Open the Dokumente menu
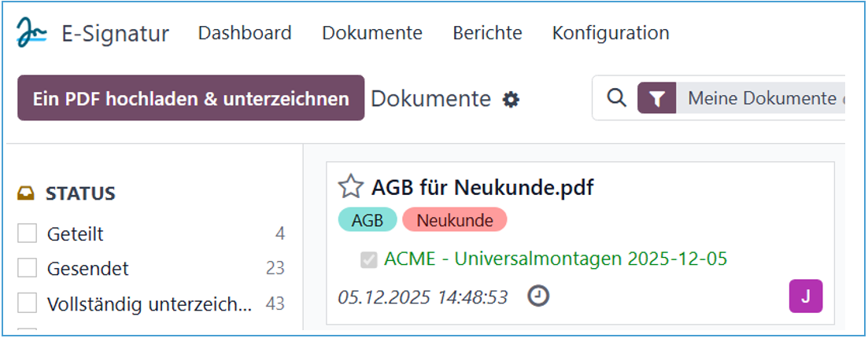 [372, 33]
